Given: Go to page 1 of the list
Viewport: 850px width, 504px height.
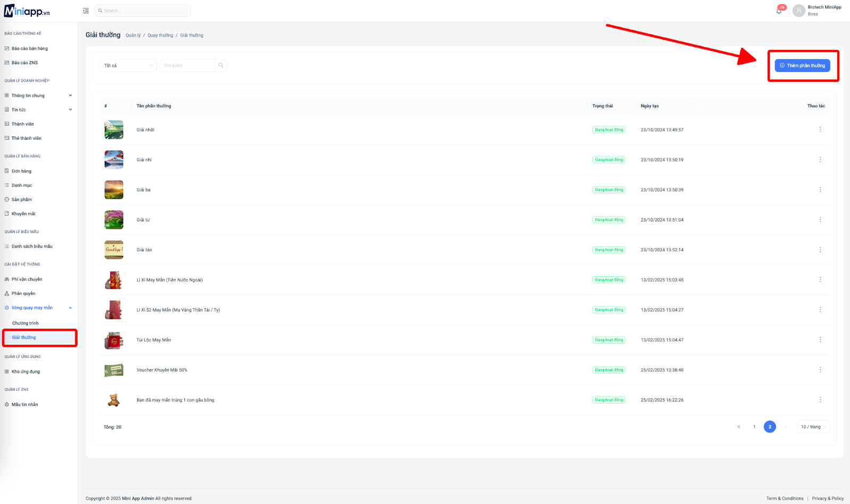Looking at the screenshot, I should (754, 427).
